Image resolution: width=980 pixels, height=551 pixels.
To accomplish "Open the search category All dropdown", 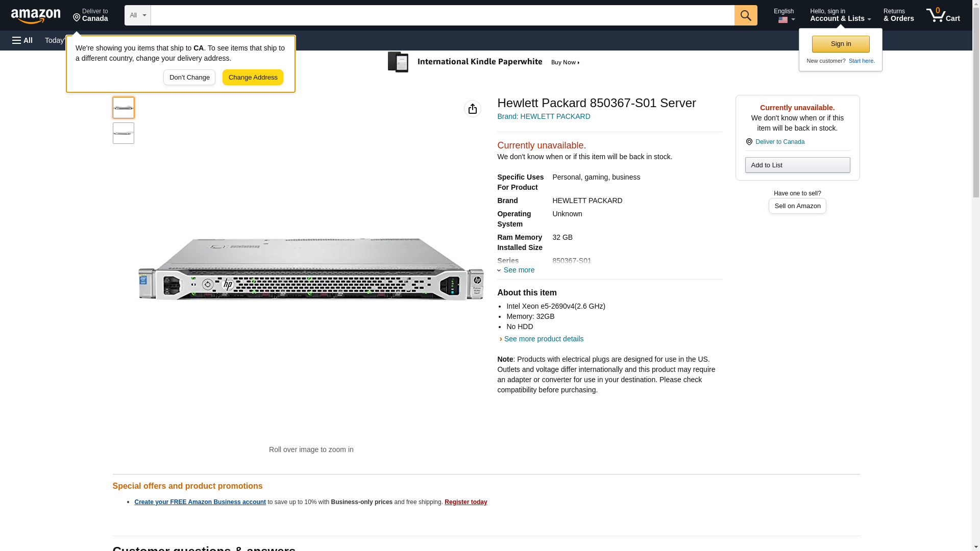I will pos(137,15).
